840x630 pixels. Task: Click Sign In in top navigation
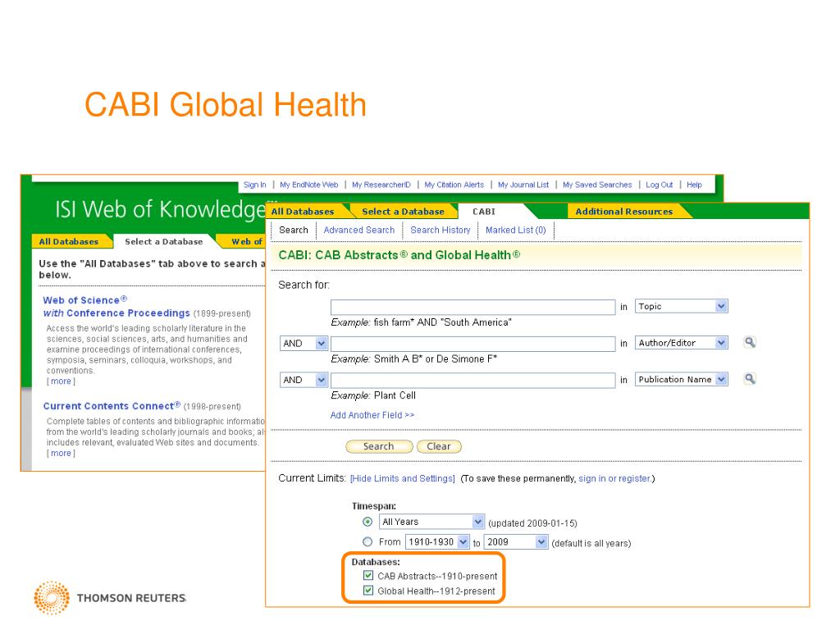pyautogui.click(x=254, y=185)
